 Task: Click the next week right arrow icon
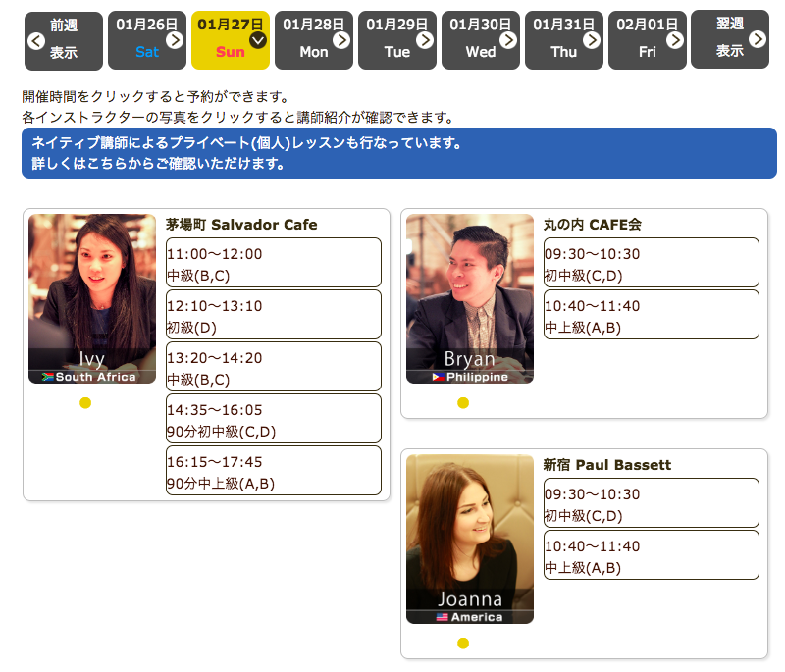click(x=758, y=39)
